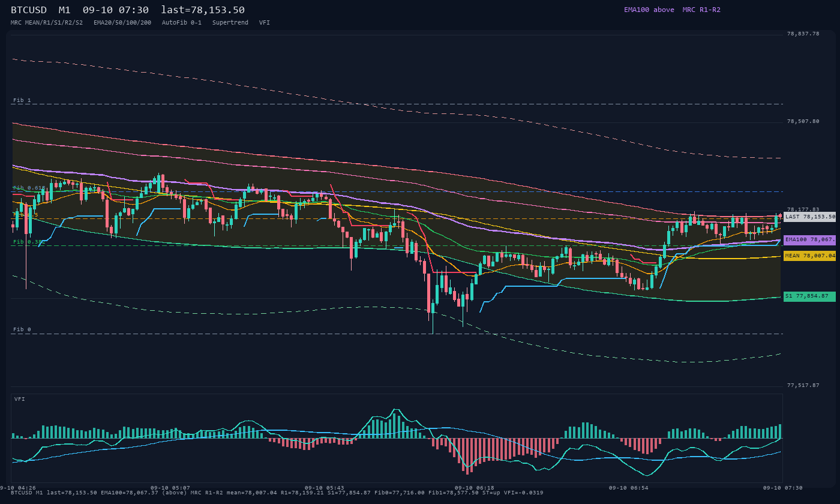Select the 'MRC MEAN/R1/S1/R2/S2' indicator legend

click(x=47, y=23)
